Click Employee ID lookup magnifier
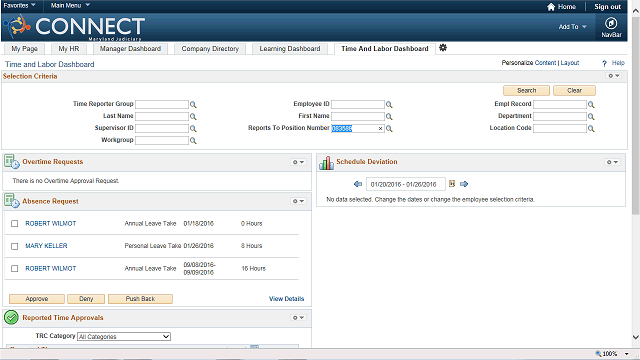This screenshot has width=640, height=360. 389,104
